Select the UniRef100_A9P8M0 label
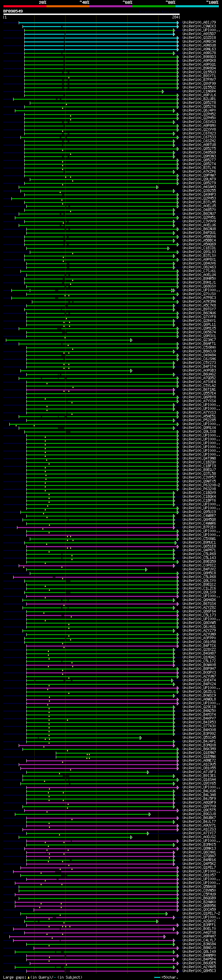 click(199, 125)
